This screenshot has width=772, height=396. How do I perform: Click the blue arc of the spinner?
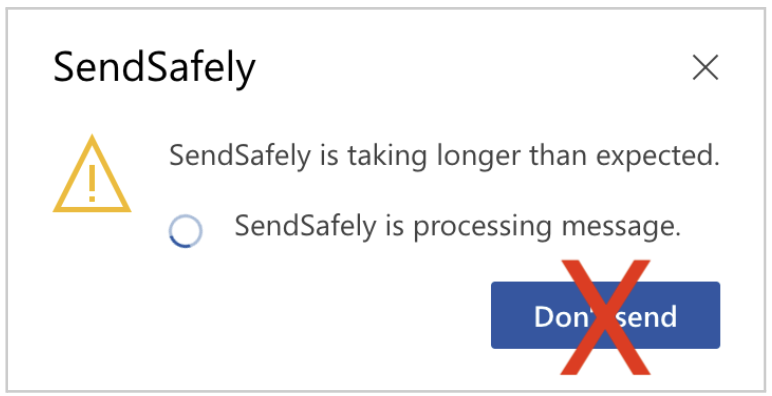pos(180,243)
